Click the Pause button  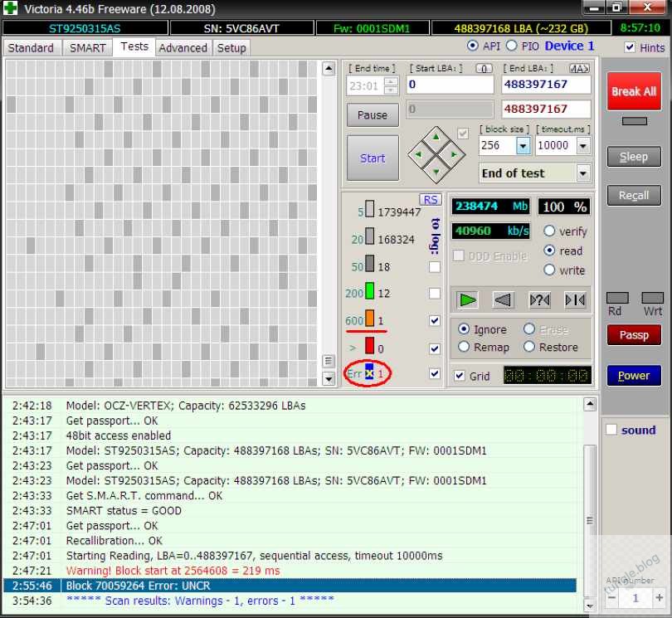click(x=373, y=114)
